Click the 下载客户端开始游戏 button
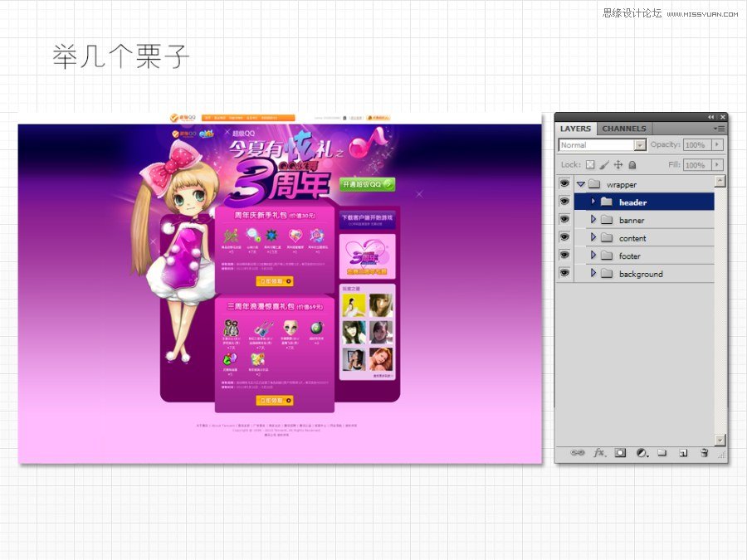 pyautogui.click(x=368, y=220)
